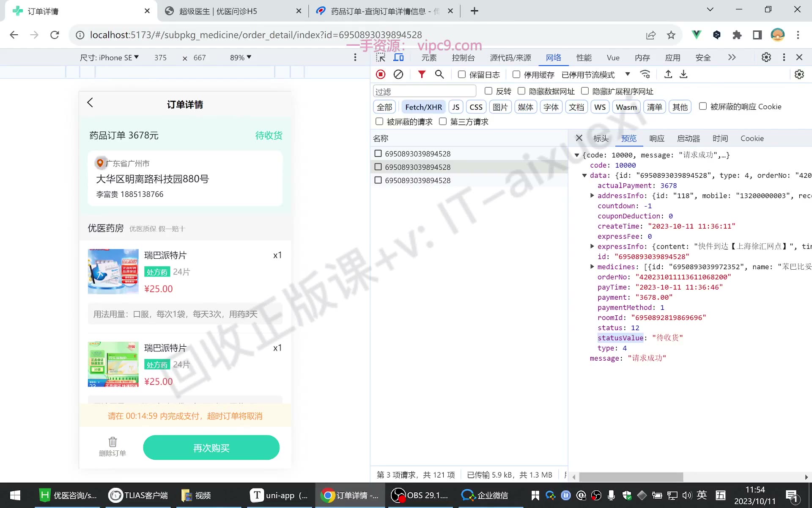Click the 再次购买 button
812x508 pixels.
[211, 448]
